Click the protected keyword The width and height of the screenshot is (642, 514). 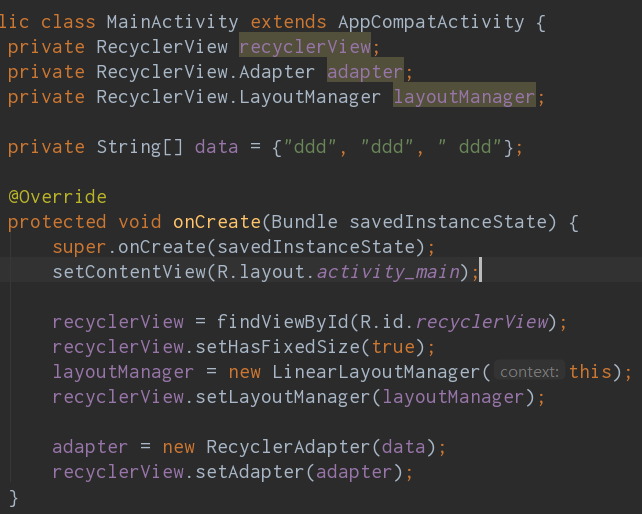pos(57,222)
